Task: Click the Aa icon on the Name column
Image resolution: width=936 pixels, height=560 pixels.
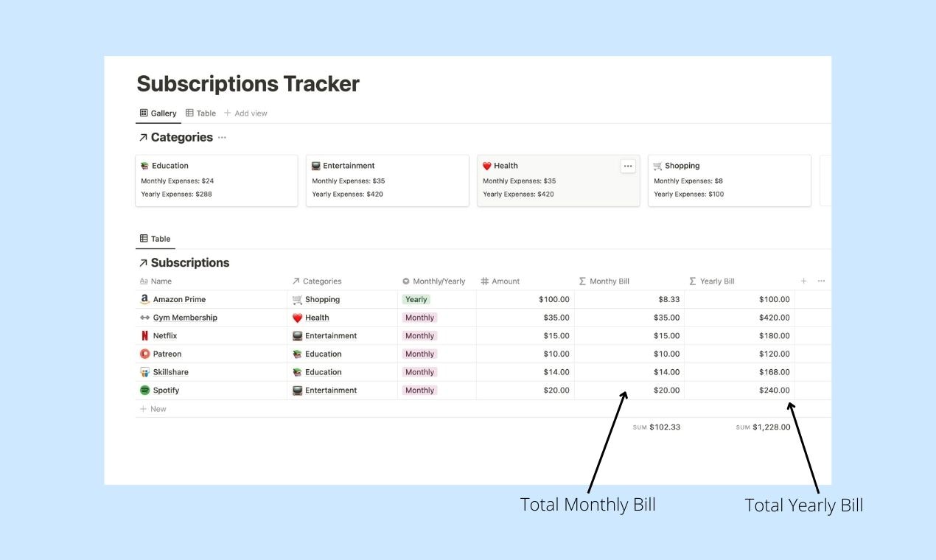Action: coord(144,281)
